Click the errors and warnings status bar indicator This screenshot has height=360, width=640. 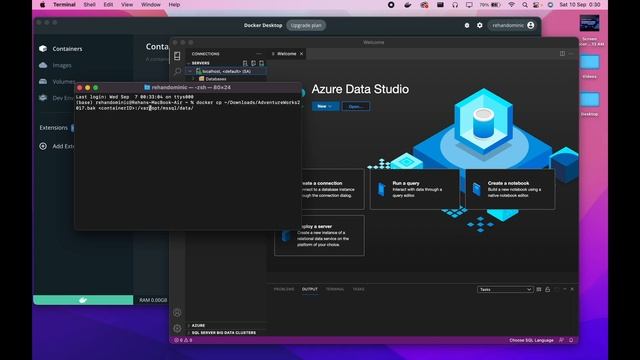183,340
